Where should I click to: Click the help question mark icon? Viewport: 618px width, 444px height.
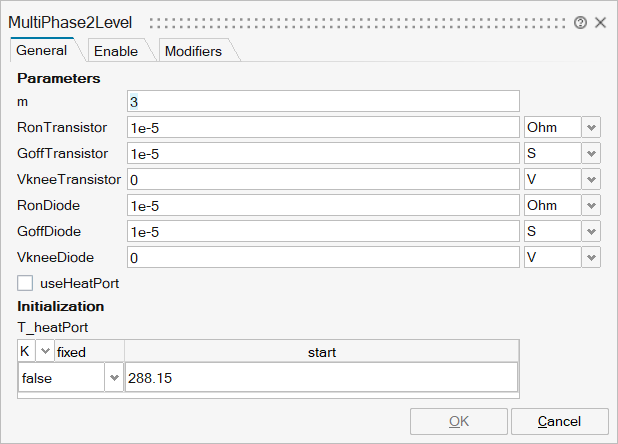pos(580,22)
